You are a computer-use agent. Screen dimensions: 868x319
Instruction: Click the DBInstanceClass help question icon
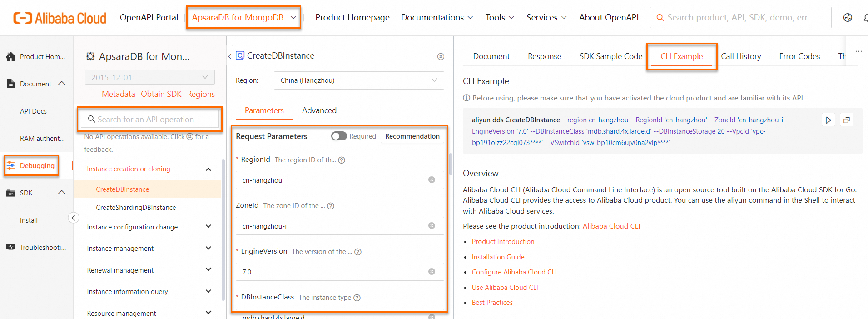[357, 298]
